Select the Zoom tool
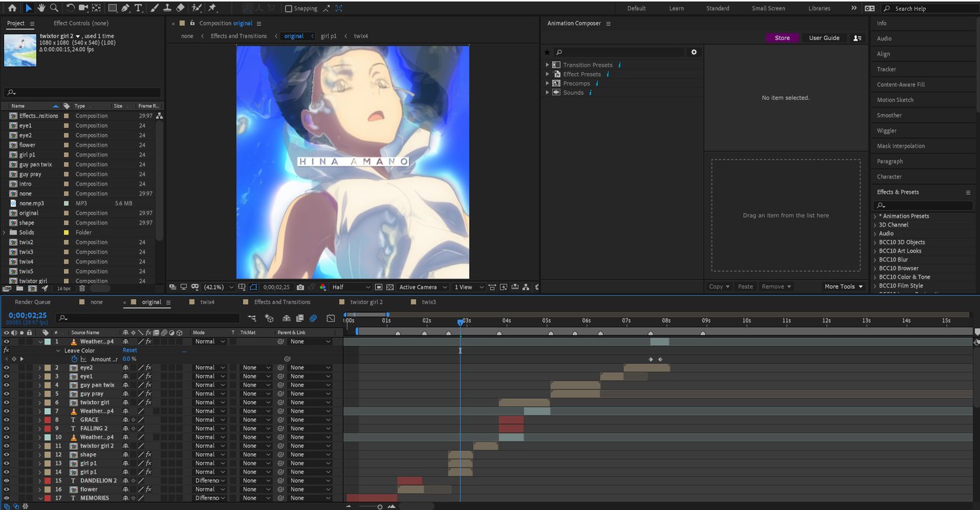Viewport: 980px width, 510px height. pyautogui.click(x=54, y=8)
